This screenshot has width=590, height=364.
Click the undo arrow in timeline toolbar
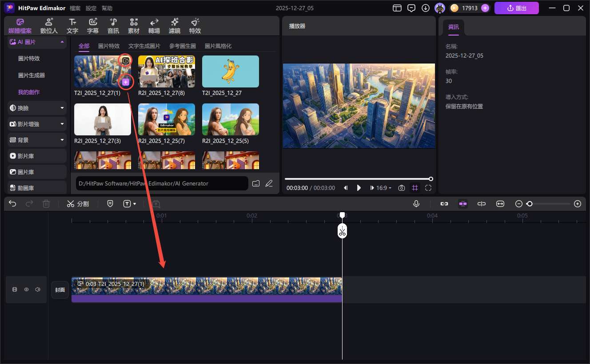(x=13, y=204)
